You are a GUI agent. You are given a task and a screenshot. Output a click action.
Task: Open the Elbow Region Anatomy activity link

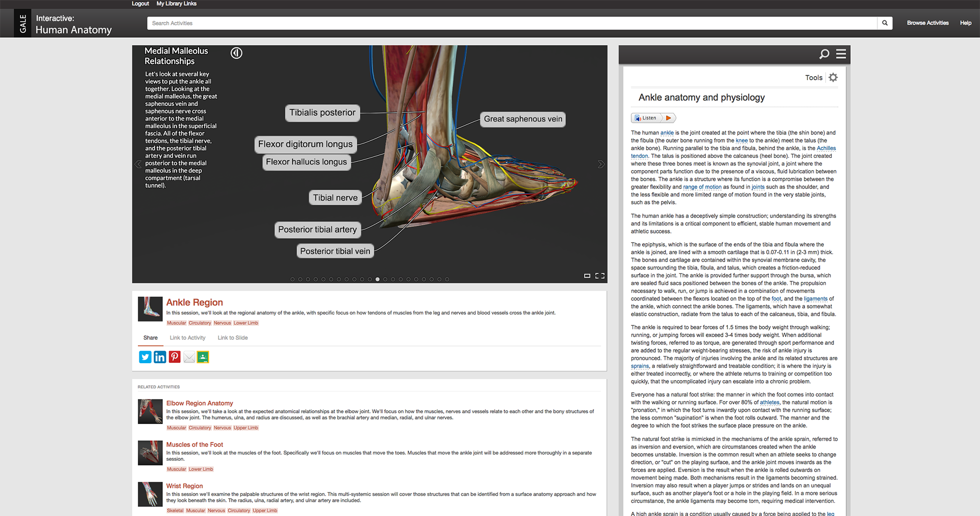[200, 403]
